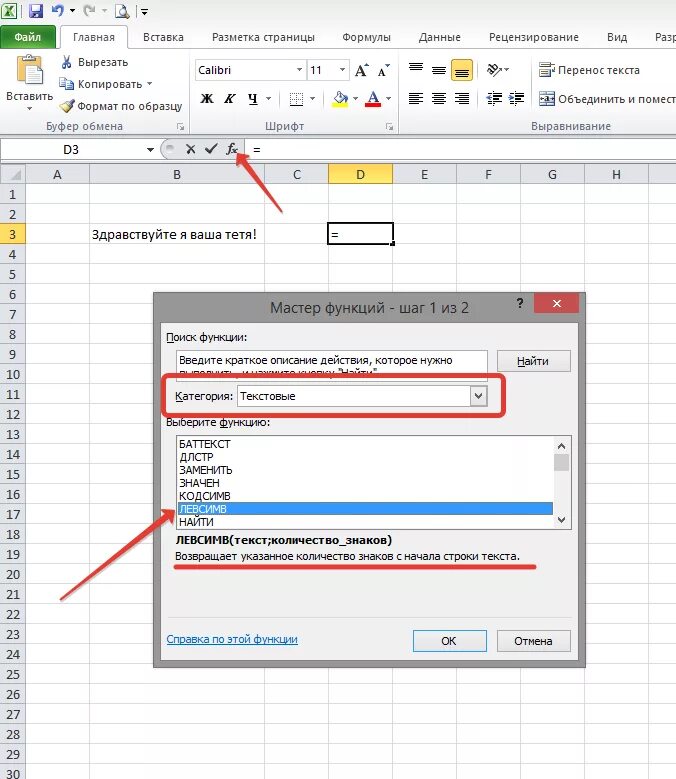Switch to Разметка страницы tab
This screenshot has height=779, width=676.
coord(263,37)
